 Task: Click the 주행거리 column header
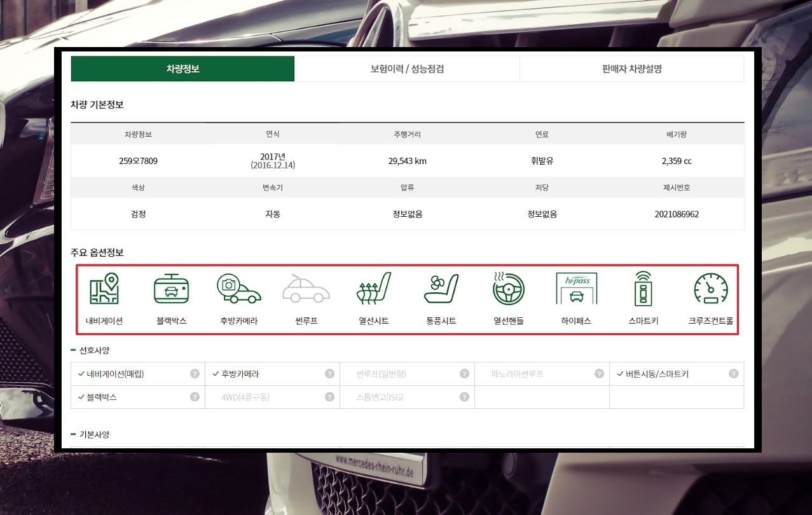tap(407, 134)
